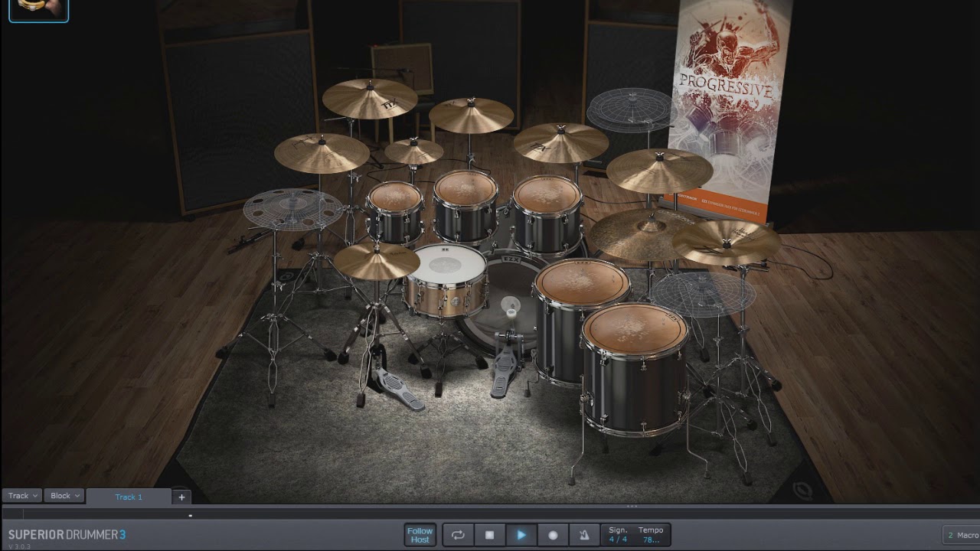The width and height of the screenshot is (980, 551).
Task: Select the empty wireframe slot beside the floor toms
Action: click(703, 294)
